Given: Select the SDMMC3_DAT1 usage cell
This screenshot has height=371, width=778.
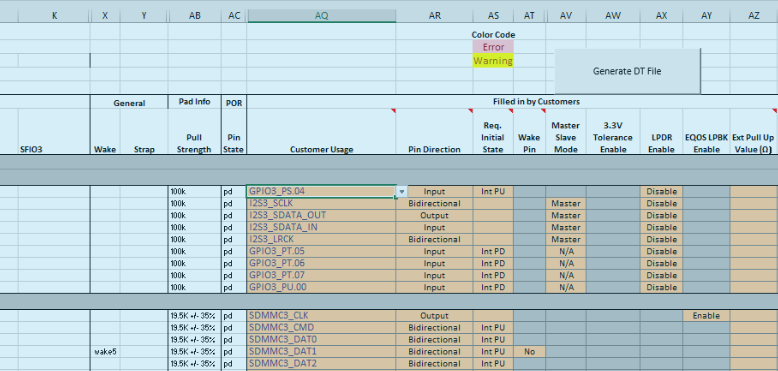Looking at the screenshot, I should pos(321,351).
